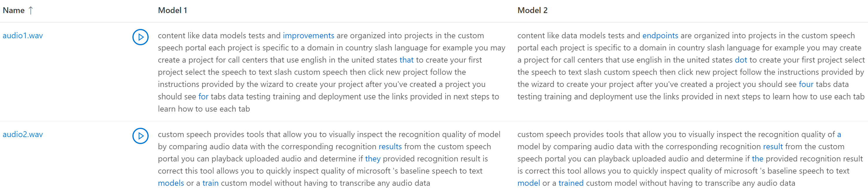This screenshot has height=193, width=868.
Task: Click highlighted word "models" in Model 1 transcript
Action: tap(171, 183)
